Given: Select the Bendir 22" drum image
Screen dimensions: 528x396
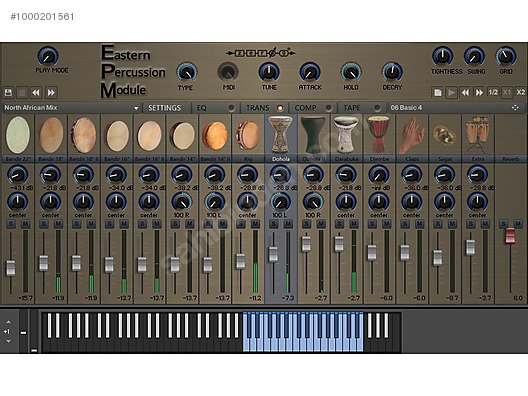Looking at the screenshot, I should pos(18,135).
